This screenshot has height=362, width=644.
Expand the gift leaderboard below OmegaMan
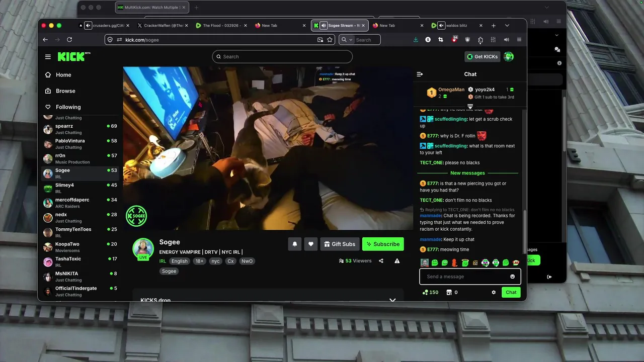[470, 107]
